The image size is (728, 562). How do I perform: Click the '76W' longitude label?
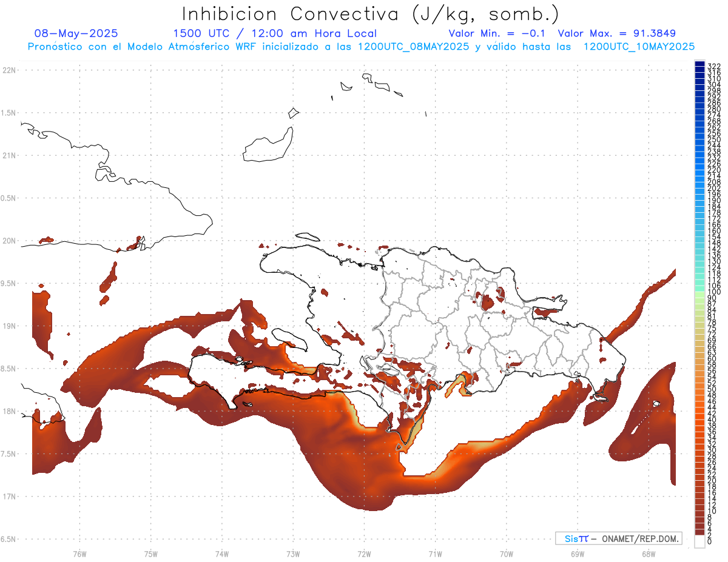(x=79, y=554)
